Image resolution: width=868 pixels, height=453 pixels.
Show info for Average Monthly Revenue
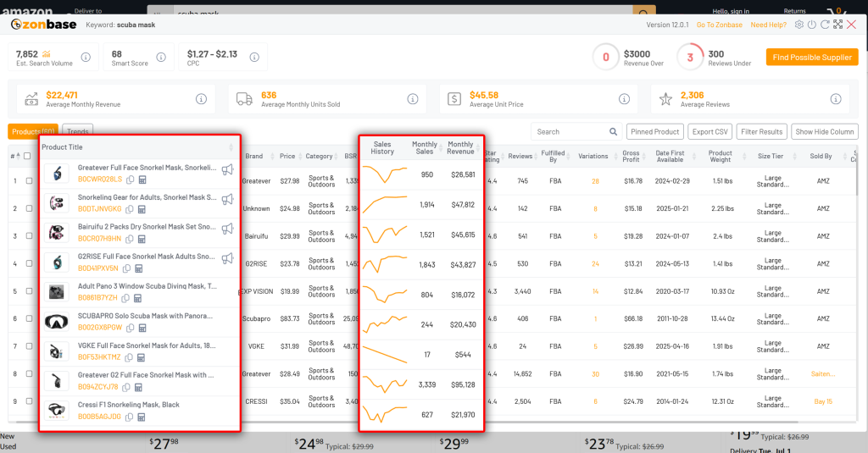tap(201, 99)
